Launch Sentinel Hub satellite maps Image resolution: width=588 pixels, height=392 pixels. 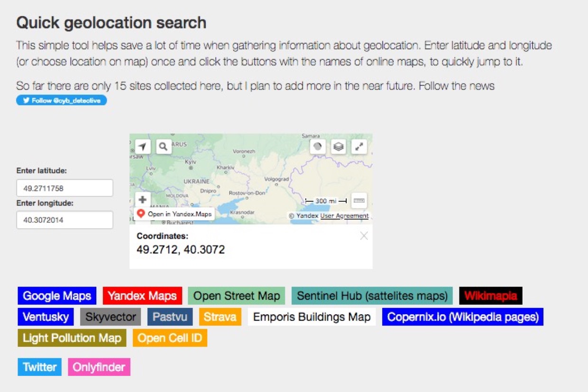(372, 296)
